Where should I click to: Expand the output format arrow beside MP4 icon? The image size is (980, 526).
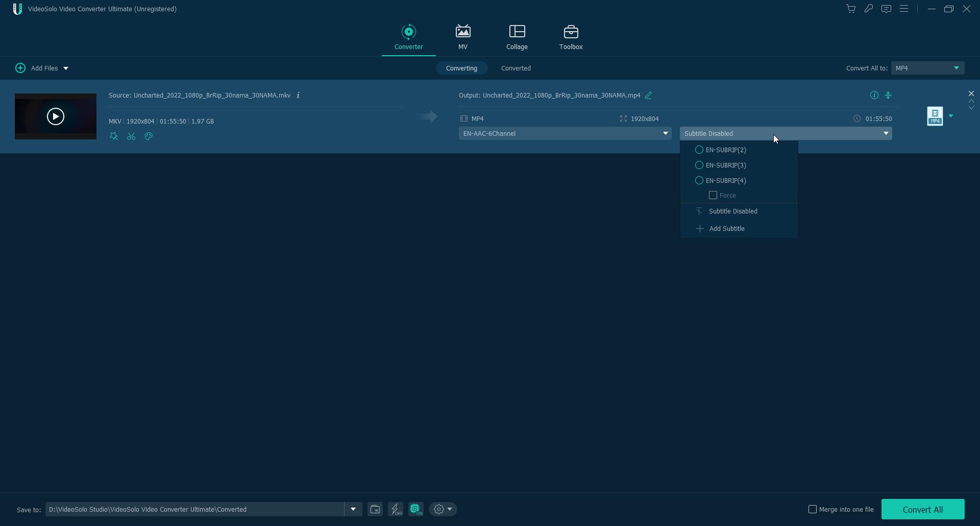(x=951, y=116)
